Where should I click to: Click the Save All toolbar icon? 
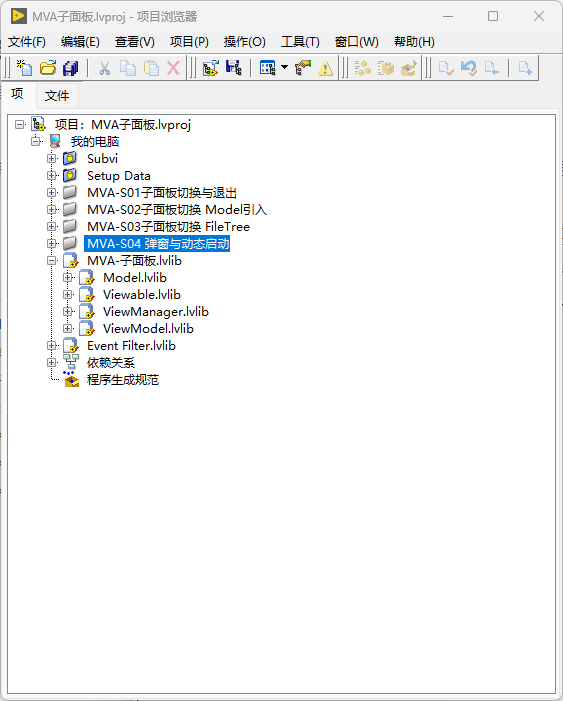point(71,68)
